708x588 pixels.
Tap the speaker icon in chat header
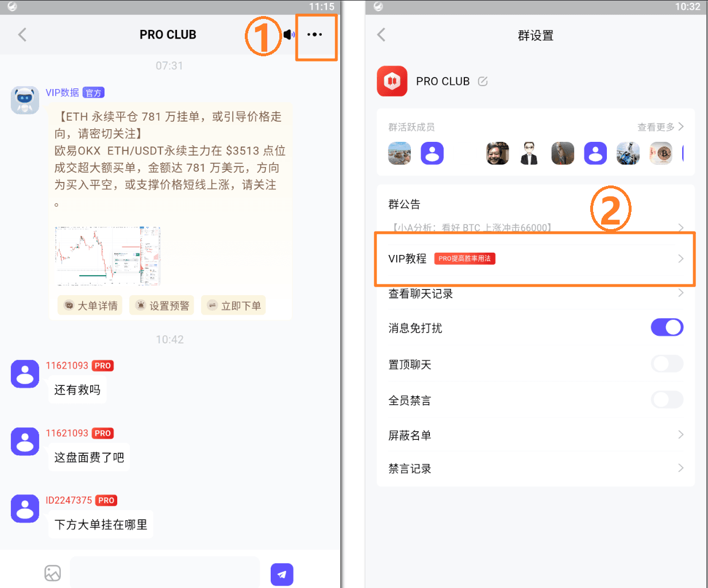click(289, 34)
